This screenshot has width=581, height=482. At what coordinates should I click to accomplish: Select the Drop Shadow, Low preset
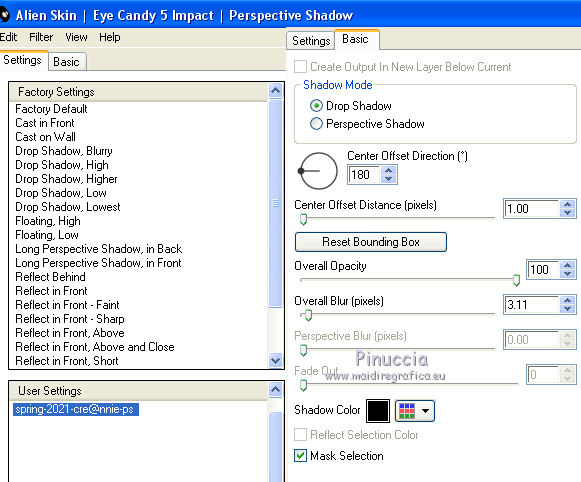pos(61,193)
